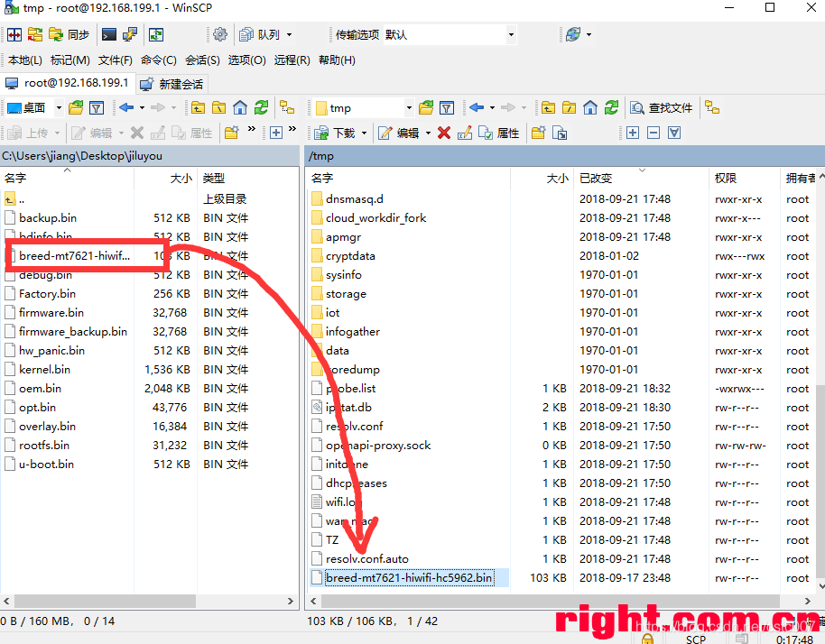The width and height of the screenshot is (825, 644).
Task: Sort local files by 名字 column
Action: (x=68, y=179)
